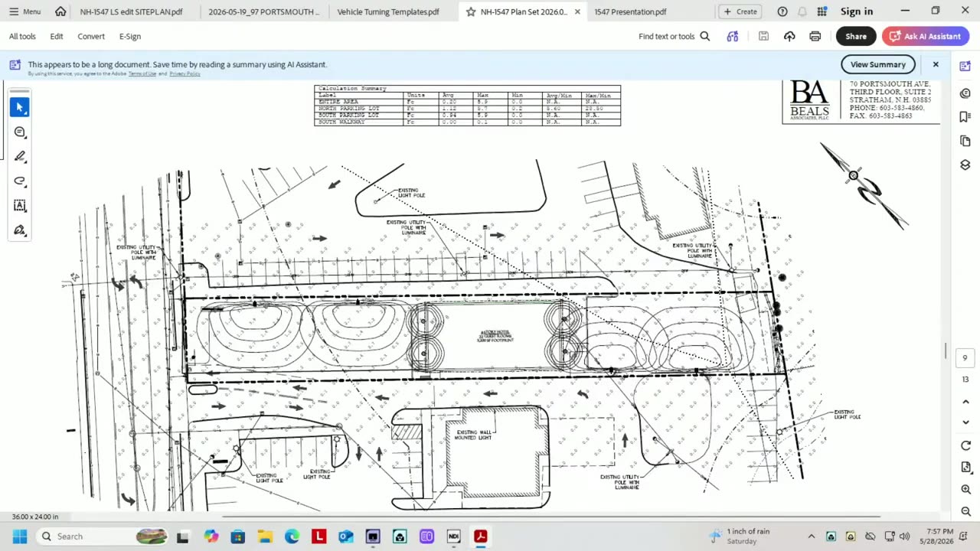Click the Share button
The width and height of the screenshot is (980, 551).
(x=856, y=36)
